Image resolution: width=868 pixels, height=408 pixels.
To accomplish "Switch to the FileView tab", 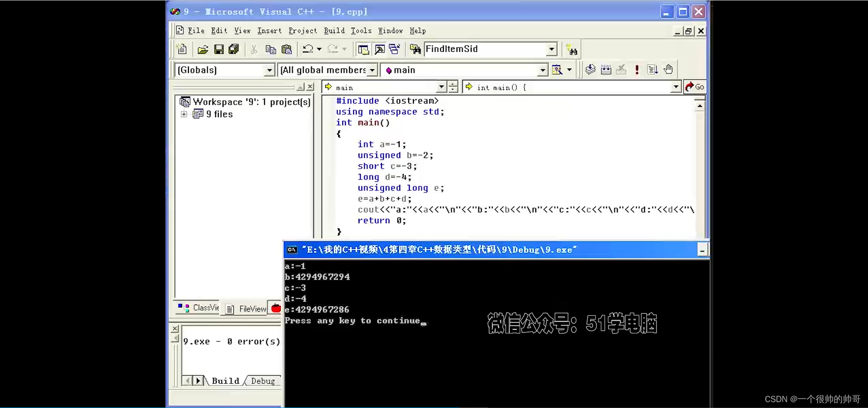I will pyautogui.click(x=246, y=309).
